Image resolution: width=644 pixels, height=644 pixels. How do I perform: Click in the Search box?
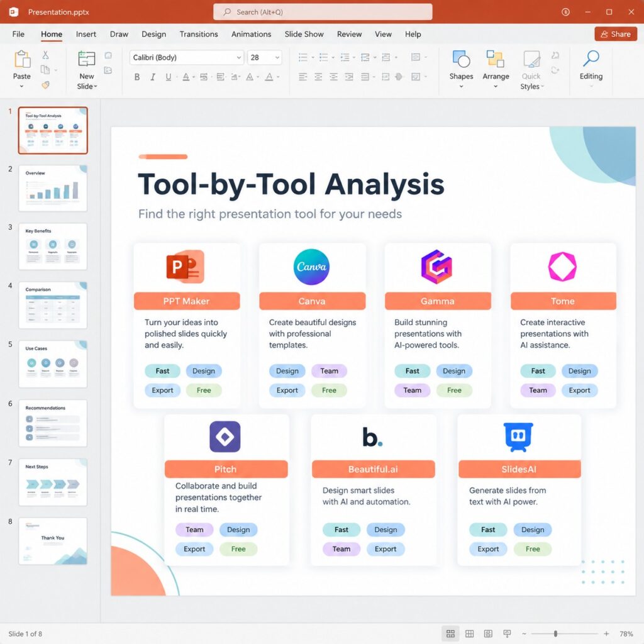click(323, 12)
